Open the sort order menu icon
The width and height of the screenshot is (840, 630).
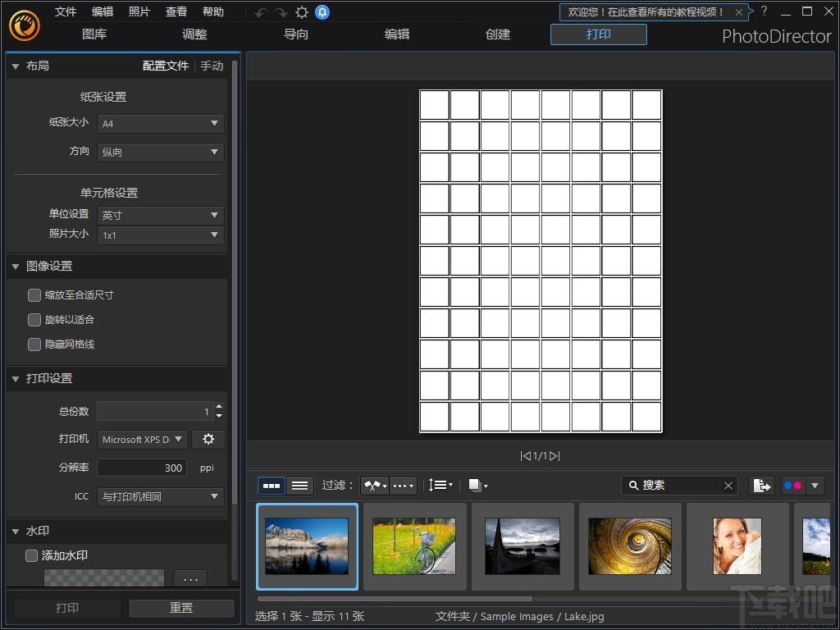point(441,486)
